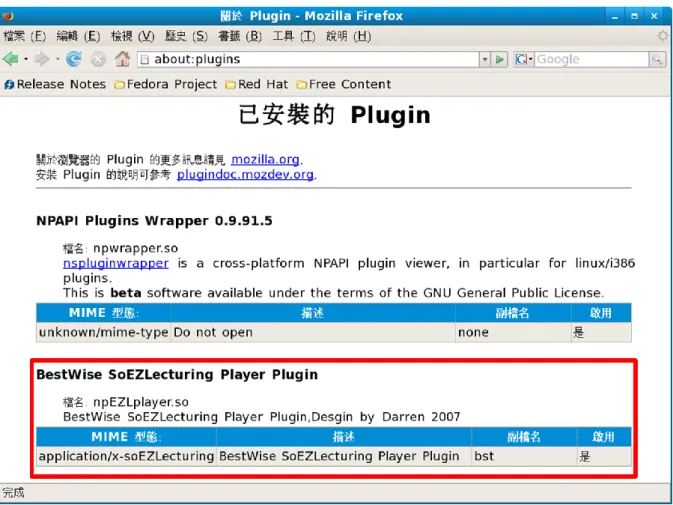
Task: Open the Red Hat bookmark folder
Action: pos(257,84)
